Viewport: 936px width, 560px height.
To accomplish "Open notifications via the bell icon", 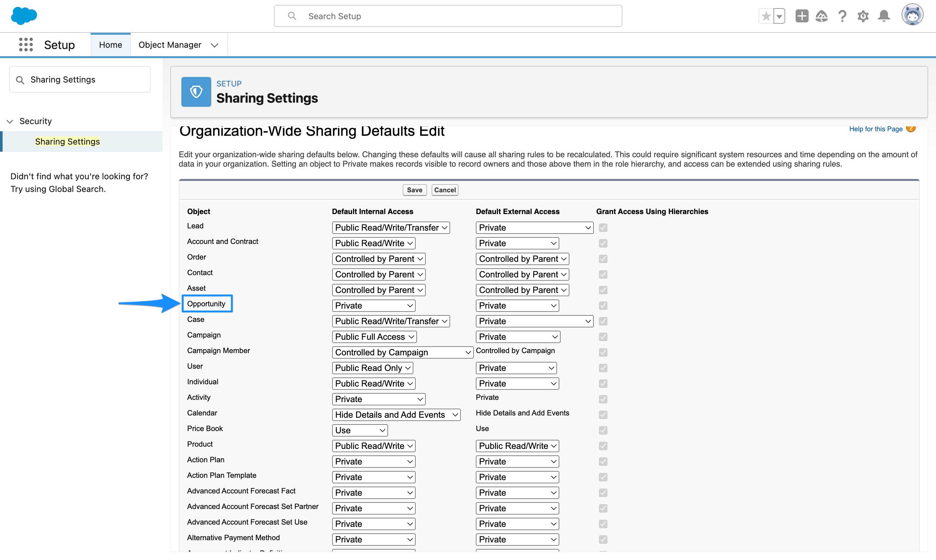I will click(x=884, y=16).
